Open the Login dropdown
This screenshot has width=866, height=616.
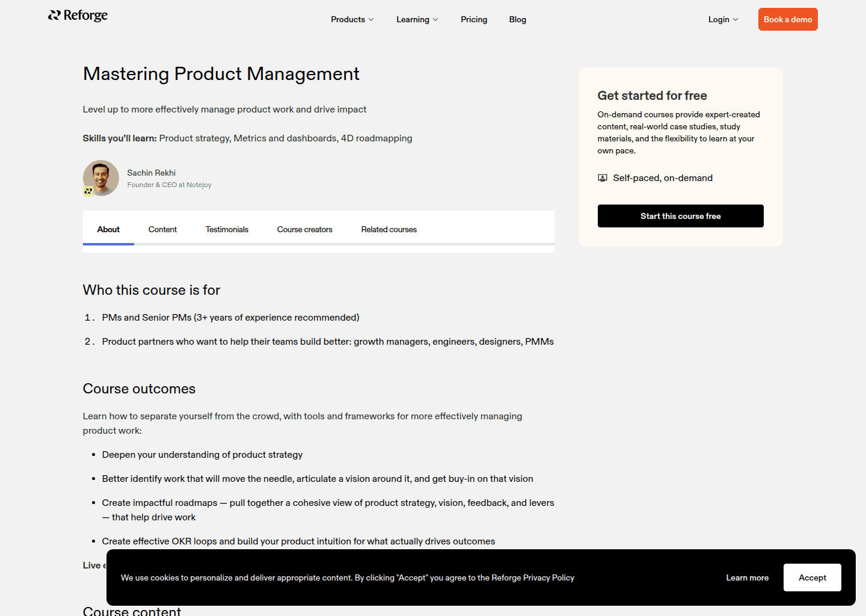722,19
